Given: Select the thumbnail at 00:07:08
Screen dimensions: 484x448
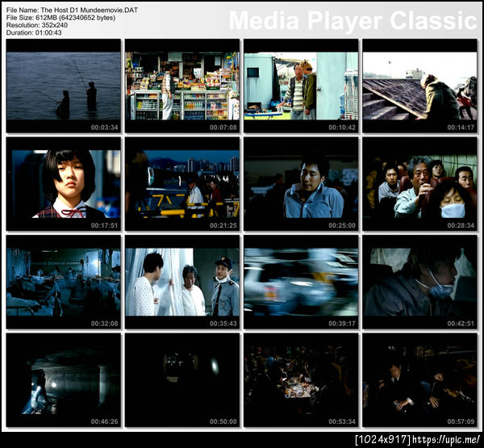Looking at the screenshot, I should tap(182, 86).
